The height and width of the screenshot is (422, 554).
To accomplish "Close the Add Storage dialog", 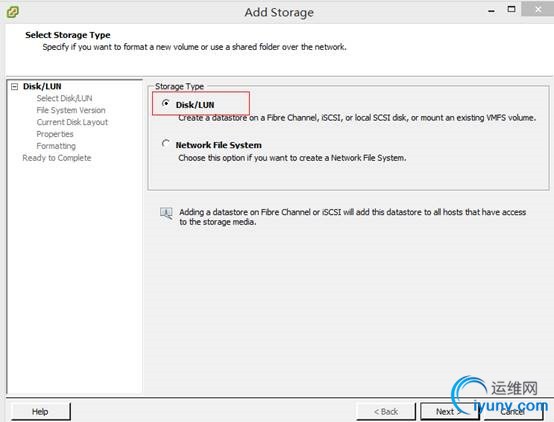I will pos(538,10).
